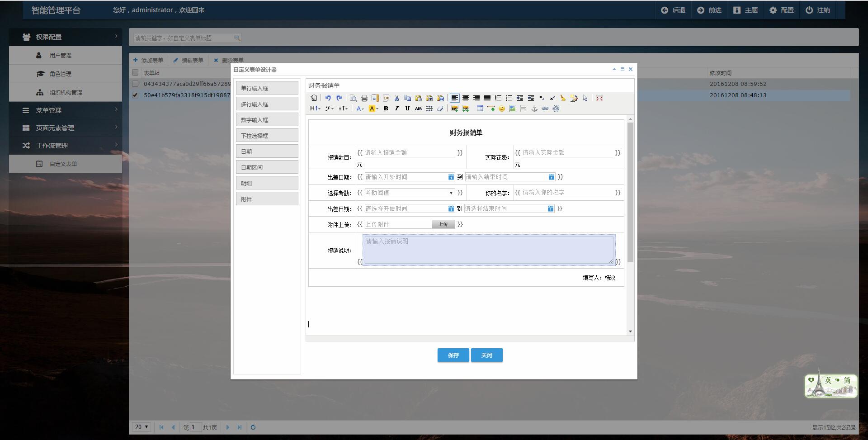The width and height of the screenshot is (868, 440).
Task: Click the 上传 attachment button
Action: pos(443,224)
